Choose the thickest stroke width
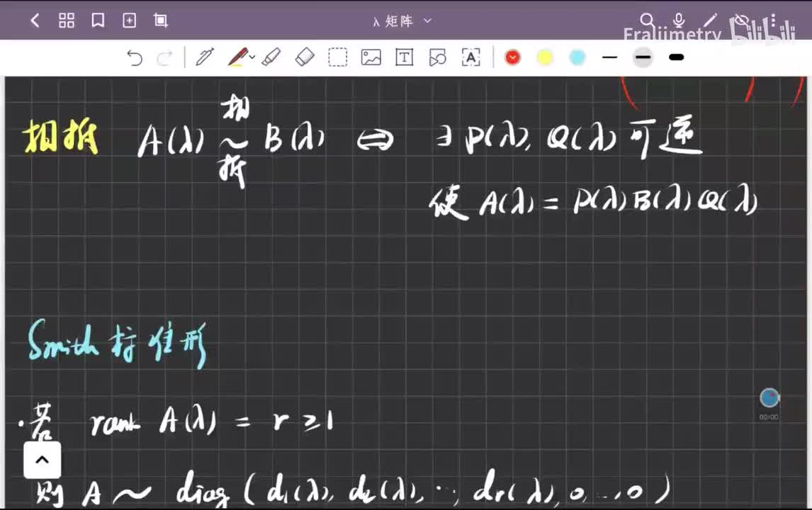812x510 pixels. tap(677, 57)
